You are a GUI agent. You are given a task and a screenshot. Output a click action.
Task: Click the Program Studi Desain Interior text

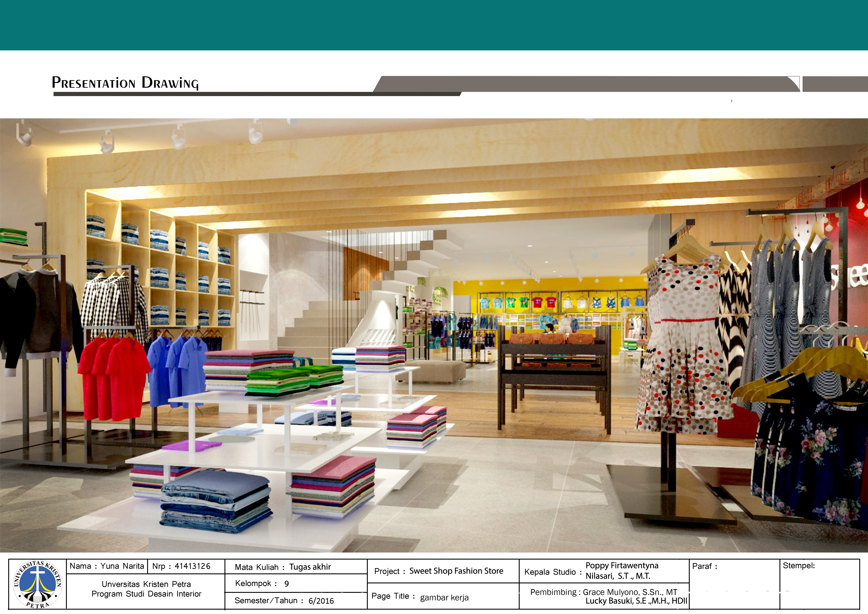pos(146,594)
